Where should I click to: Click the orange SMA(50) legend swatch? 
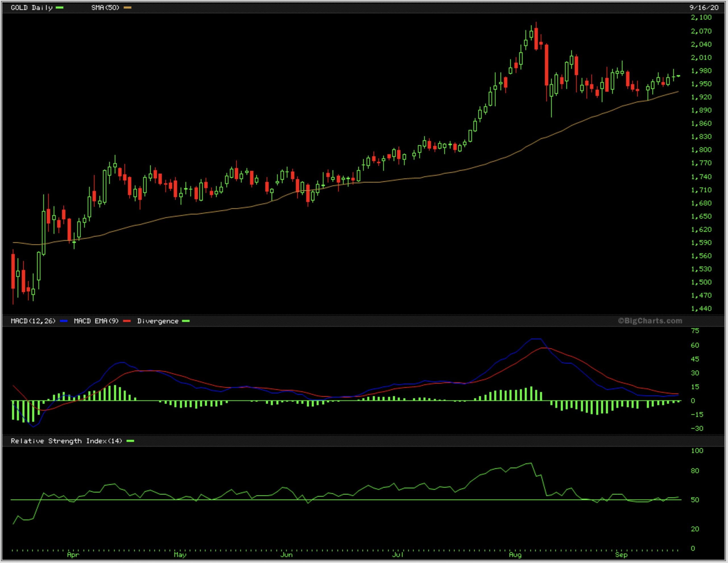pos(127,8)
